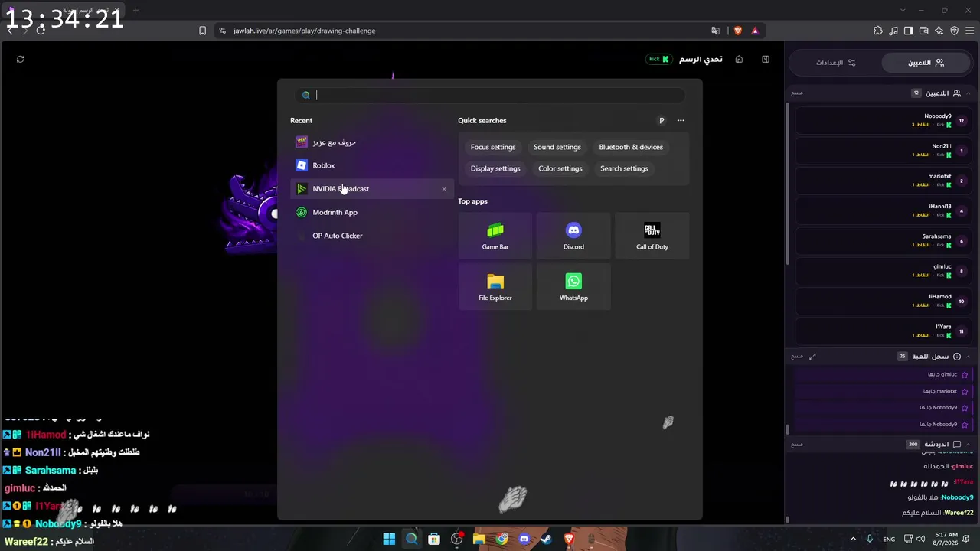Image resolution: width=980 pixels, height=551 pixels.
Task: Clear the game log with مسح
Action: [797, 357]
